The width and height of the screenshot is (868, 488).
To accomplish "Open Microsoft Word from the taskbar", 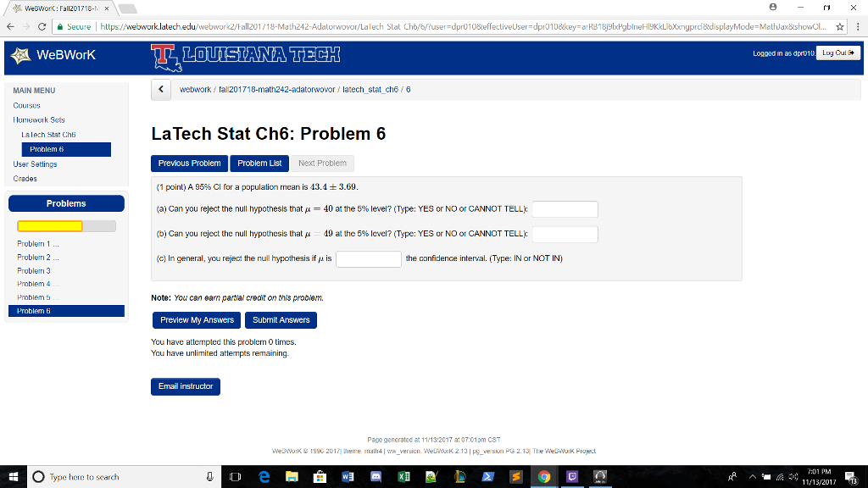I will 348,475.
